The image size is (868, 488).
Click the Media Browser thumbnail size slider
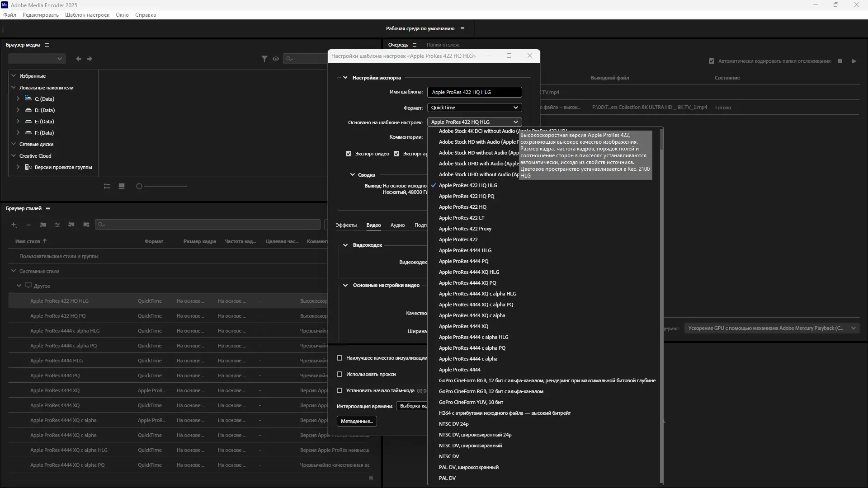click(163, 186)
